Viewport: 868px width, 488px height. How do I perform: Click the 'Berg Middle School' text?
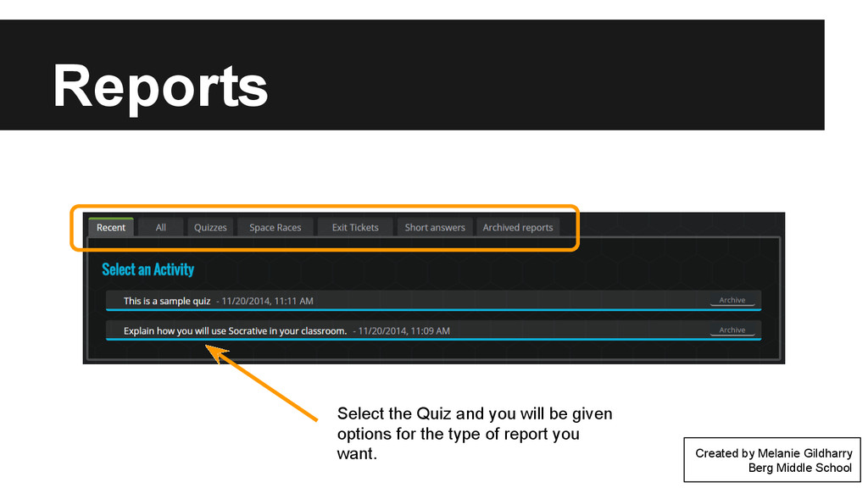[x=800, y=468]
